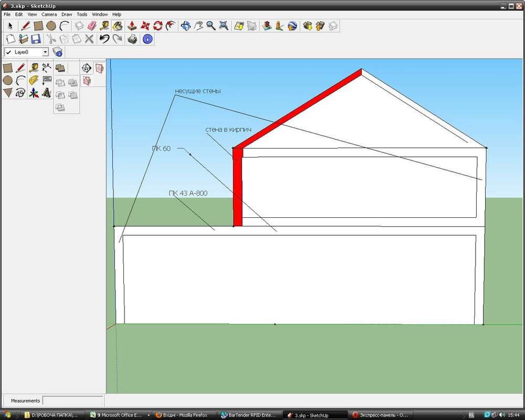Viewport: 525px width, 420px height.
Task: Click the Measurements input box
Action: click(x=72, y=401)
